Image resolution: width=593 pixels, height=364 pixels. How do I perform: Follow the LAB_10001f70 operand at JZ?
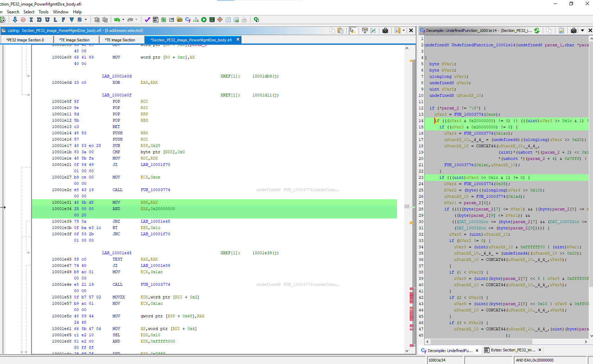coord(155,164)
